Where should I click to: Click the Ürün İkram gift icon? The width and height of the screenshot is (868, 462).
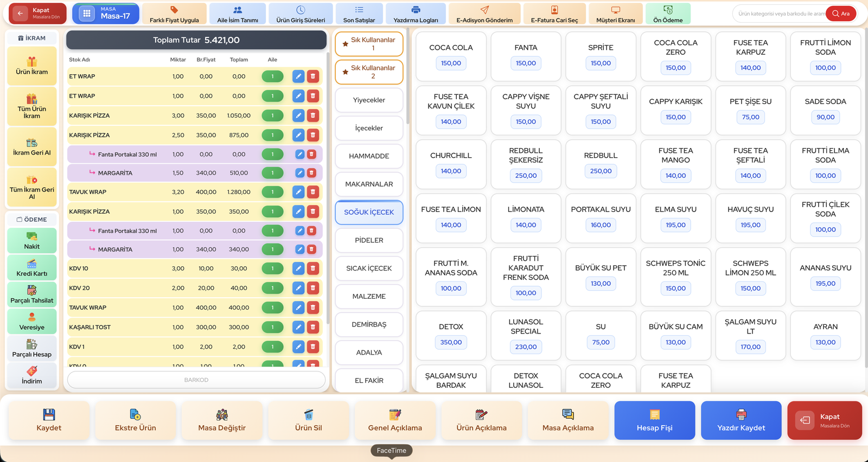coord(32,61)
